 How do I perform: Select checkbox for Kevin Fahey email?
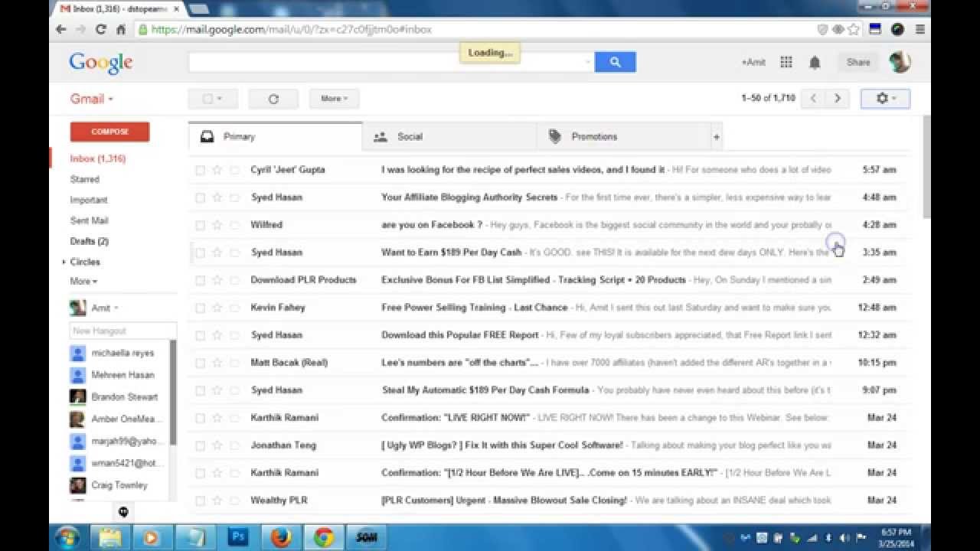pyautogui.click(x=200, y=308)
